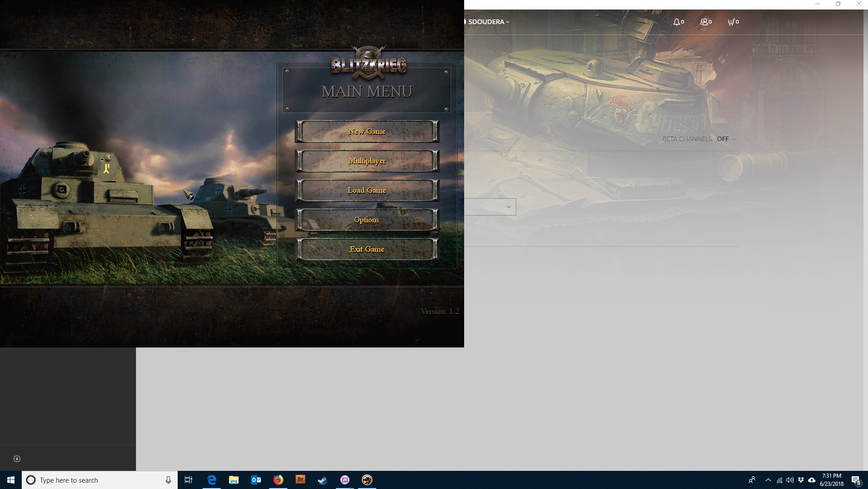Open friends icon in GOG window
The image size is (868, 489).
tap(706, 22)
